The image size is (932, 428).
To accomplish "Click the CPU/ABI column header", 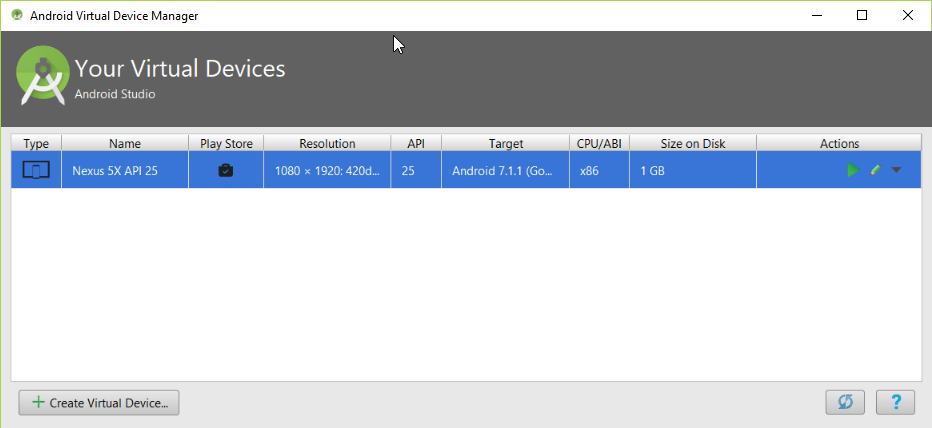I will click(600, 144).
